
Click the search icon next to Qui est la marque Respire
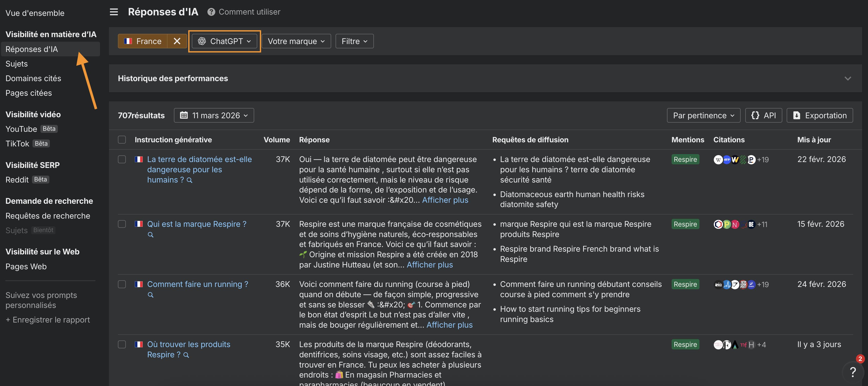(x=151, y=235)
